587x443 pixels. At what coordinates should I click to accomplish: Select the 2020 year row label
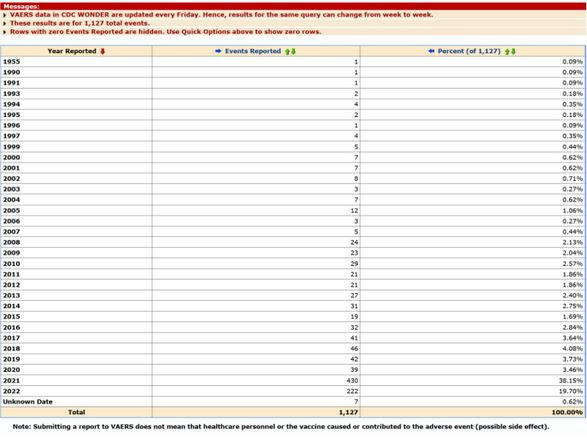pos(12,370)
